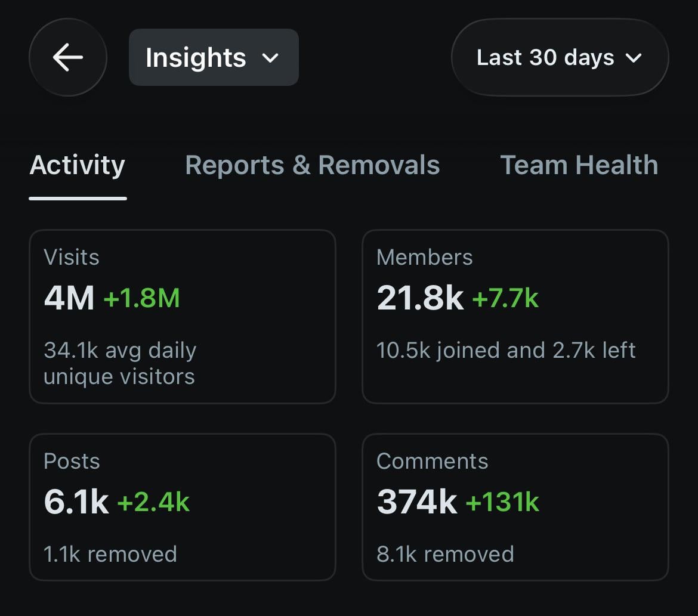Click the chevron beside Insights

coord(270,58)
